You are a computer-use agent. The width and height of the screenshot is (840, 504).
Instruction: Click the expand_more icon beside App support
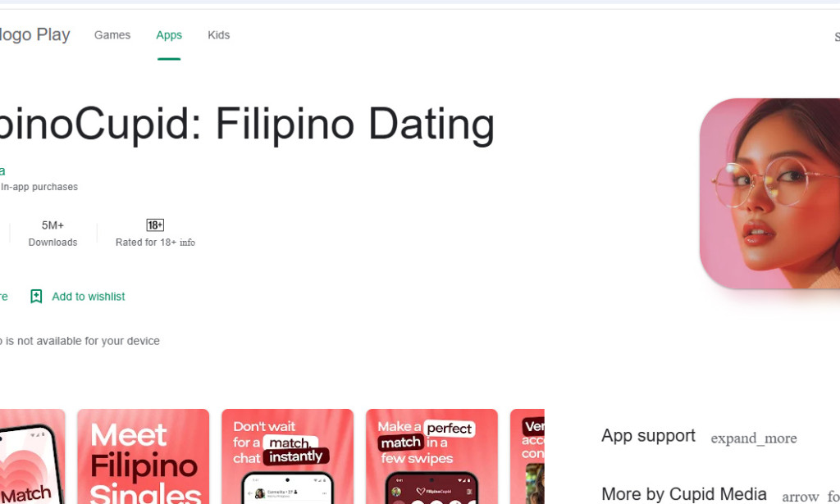[x=753, y=438]
